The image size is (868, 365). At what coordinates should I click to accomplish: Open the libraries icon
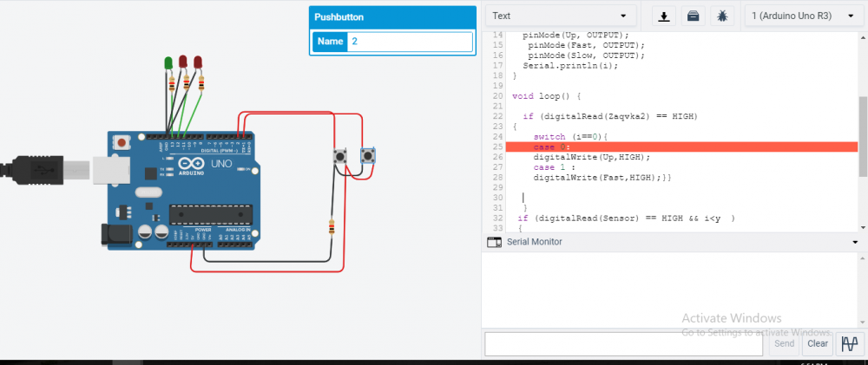click(x=693, y=16)
